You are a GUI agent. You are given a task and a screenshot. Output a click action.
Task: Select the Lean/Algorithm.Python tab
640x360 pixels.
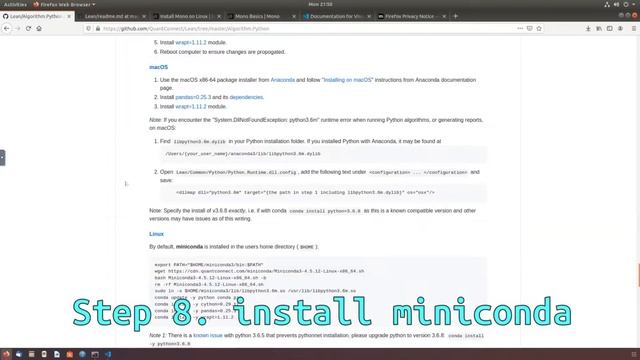37,16
